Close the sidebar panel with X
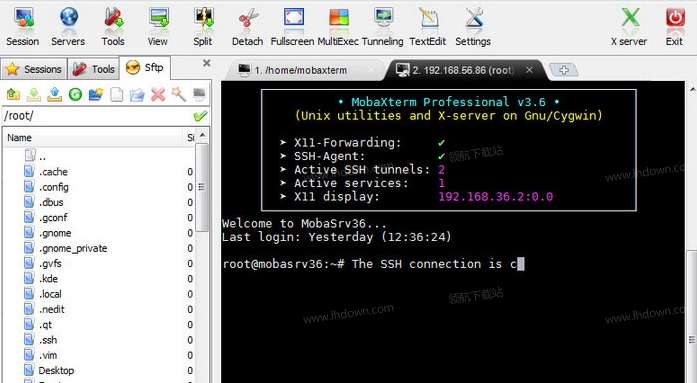The width and height of the screenshot is (697, 383). (x=206, y=63)
